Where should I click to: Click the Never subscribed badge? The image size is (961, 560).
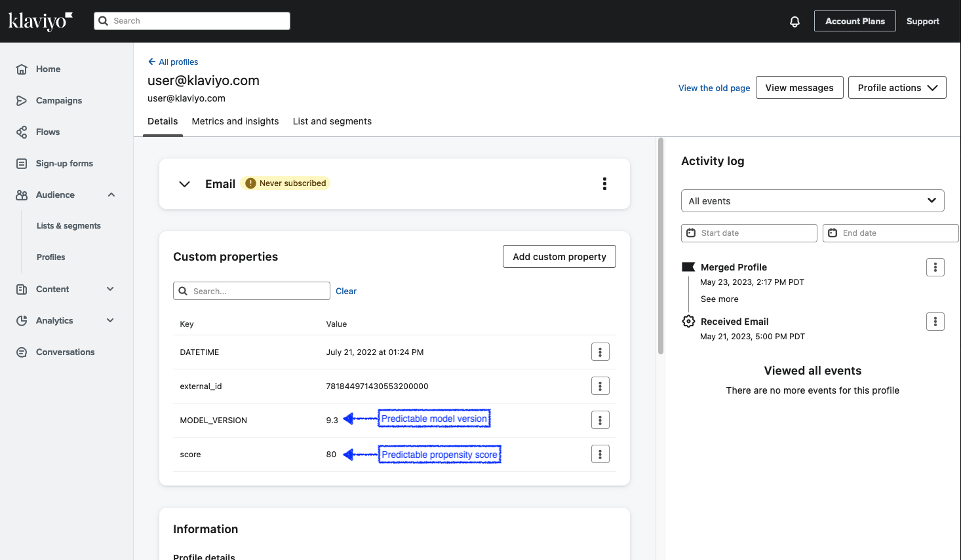pos(285,183)
